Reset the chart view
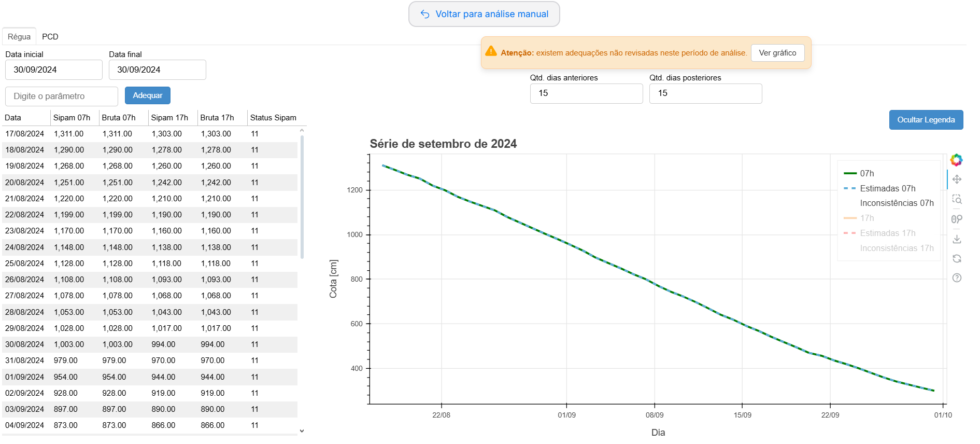This screenshot has height=444, width=980. point(957,258)
